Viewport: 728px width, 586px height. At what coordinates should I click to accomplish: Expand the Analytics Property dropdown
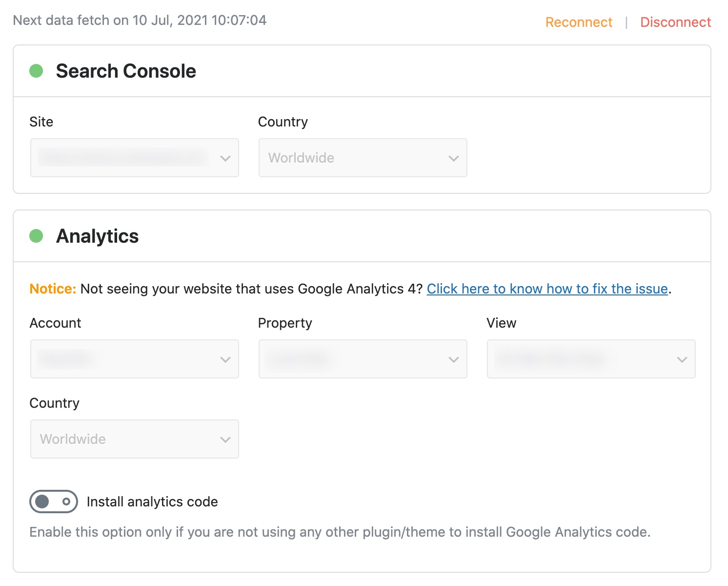pos(363,359)
